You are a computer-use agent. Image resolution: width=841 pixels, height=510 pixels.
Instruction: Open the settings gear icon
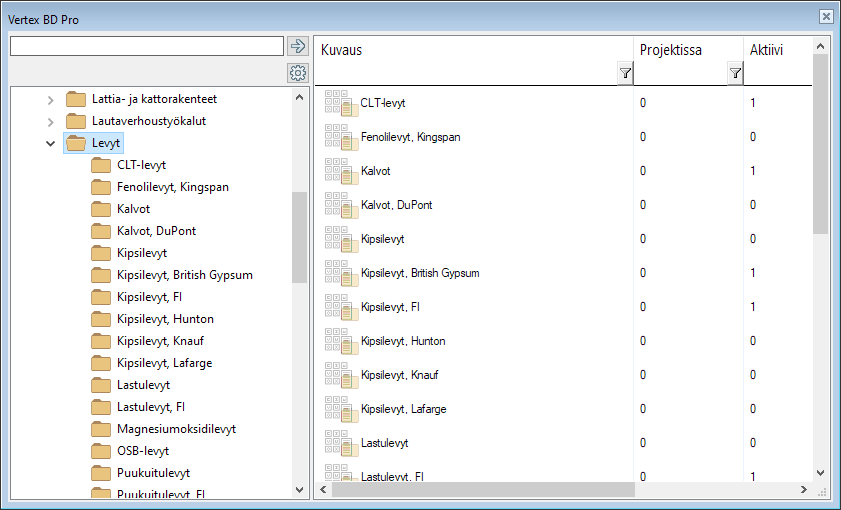(297, 73)
